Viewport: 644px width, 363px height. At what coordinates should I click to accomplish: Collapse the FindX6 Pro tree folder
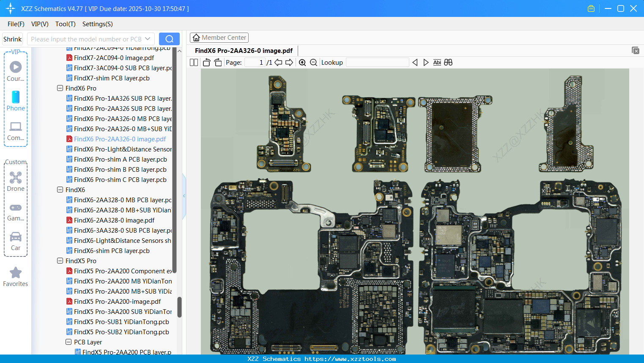pos(60,88)
